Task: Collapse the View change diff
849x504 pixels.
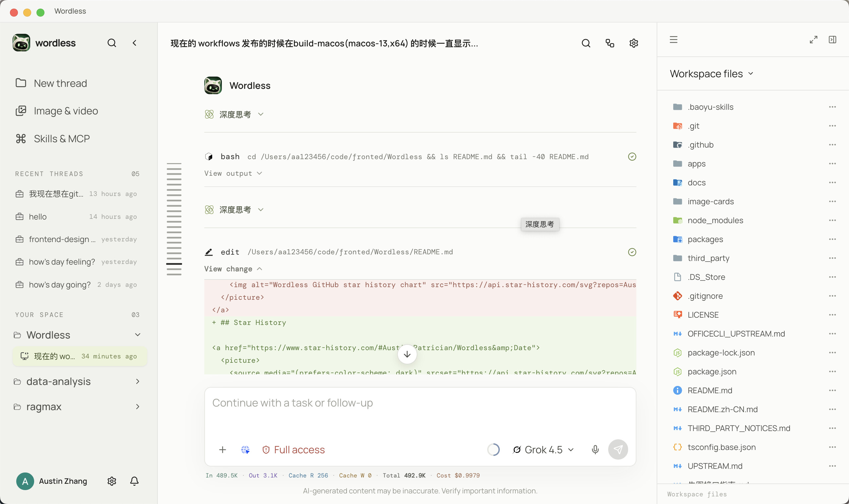Action: tap(233, 269)
